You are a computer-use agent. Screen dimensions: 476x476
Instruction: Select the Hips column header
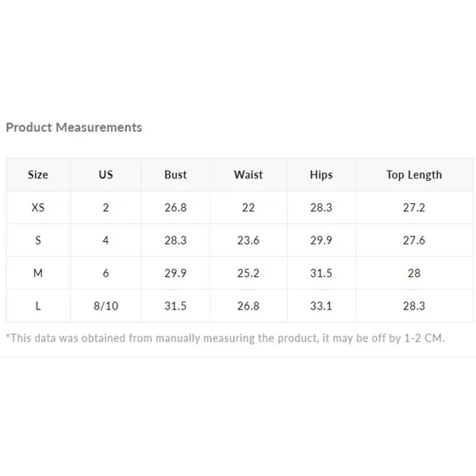[x=321, y=175]
